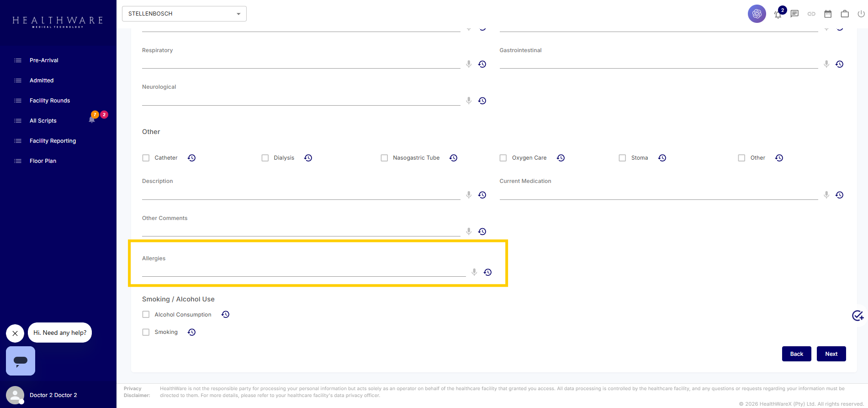Dismiss the 'Need any help?' chat bubble
This screenshot has width=868, height=408.
click(x=15, y=333)
